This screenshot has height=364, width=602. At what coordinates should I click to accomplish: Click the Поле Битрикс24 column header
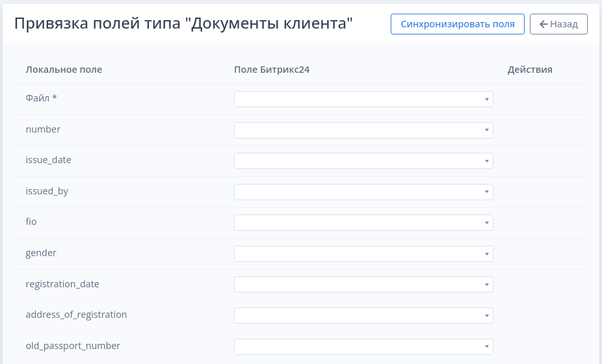(271, 70)
